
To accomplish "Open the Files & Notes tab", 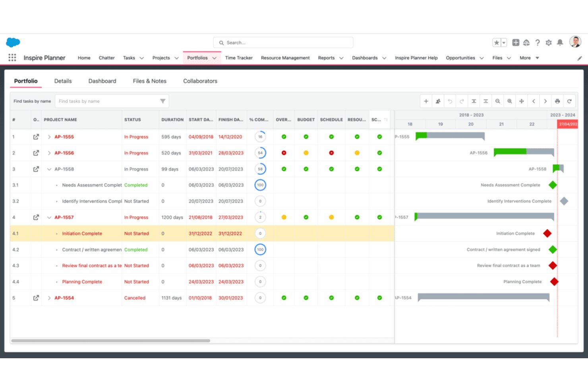I will point(150,81).
